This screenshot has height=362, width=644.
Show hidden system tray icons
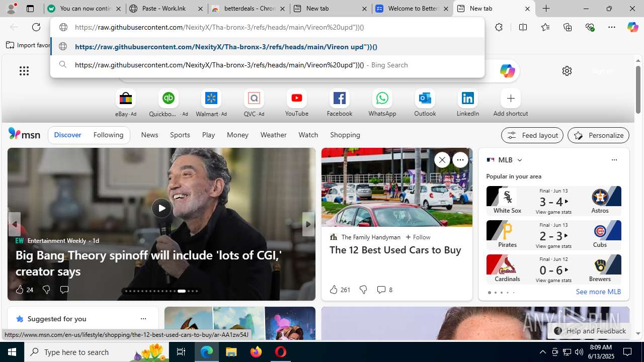[542, 352]
